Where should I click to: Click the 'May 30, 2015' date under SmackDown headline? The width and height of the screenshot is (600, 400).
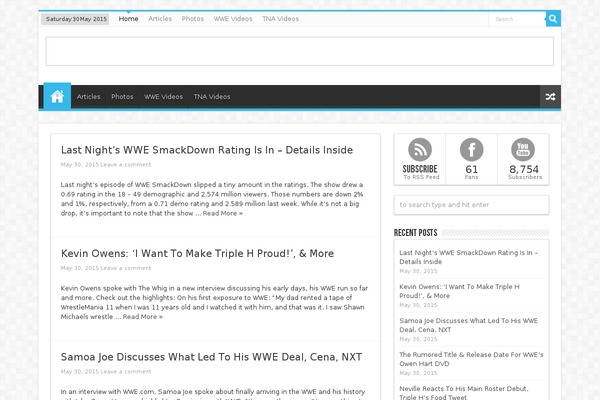pos(80,165)
